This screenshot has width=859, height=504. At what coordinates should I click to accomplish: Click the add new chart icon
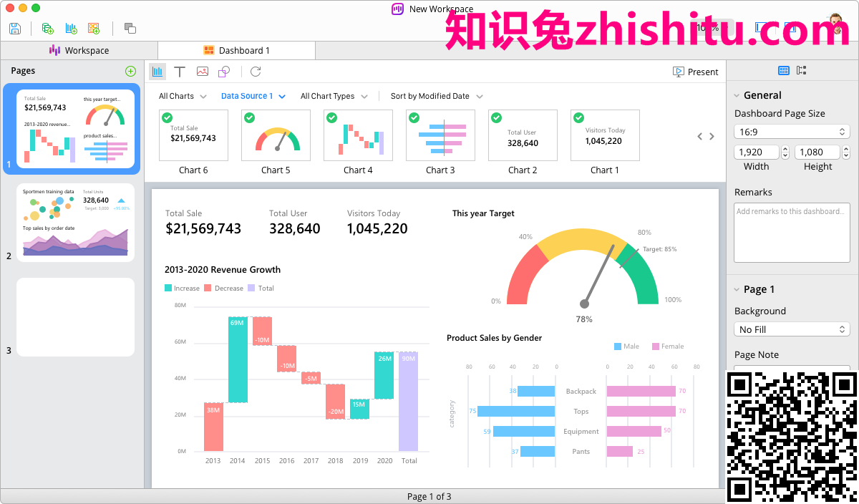[x=71, y=29]
